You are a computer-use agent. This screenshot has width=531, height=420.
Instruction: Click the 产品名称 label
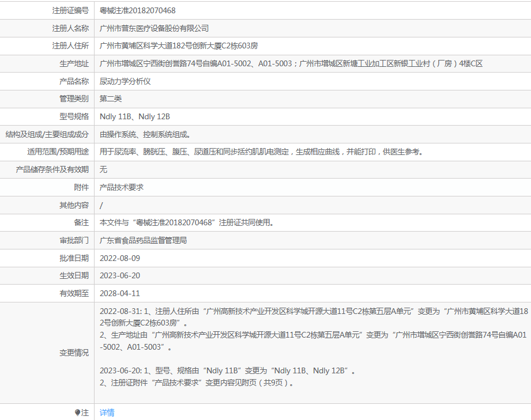74,81
